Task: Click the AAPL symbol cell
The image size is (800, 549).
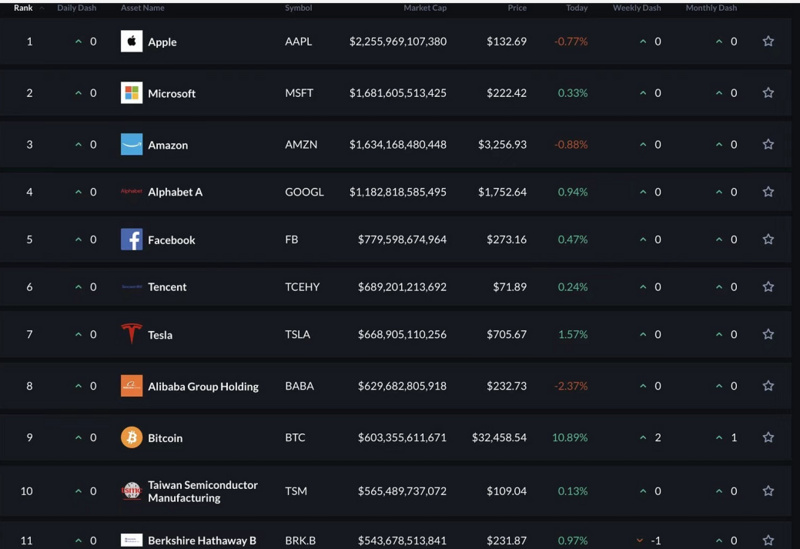Action: (298, 41)
